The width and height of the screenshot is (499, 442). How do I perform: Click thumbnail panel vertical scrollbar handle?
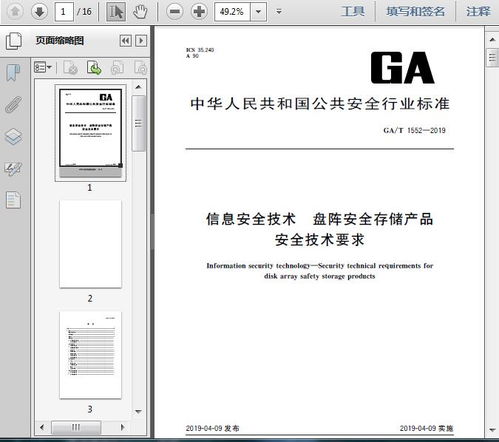tap(139, 123)
